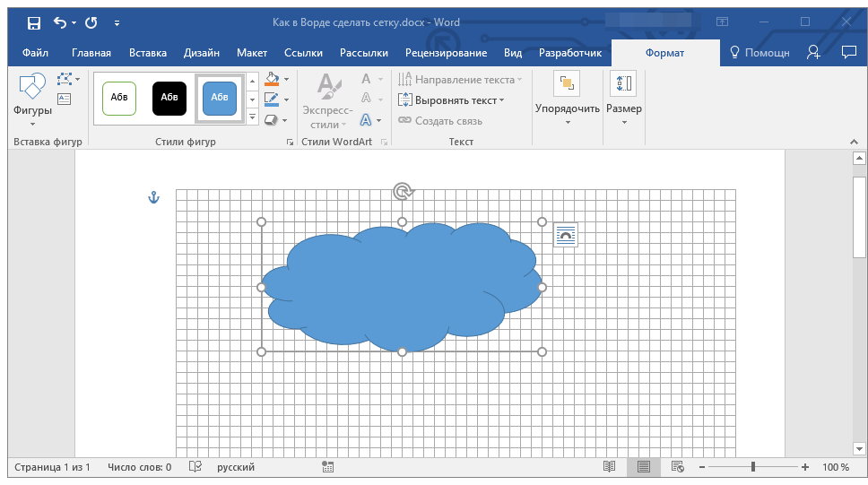Switch to Print Layout view
Image resolution: width=868 pixels, height=485 pixels.
point(644,467)
